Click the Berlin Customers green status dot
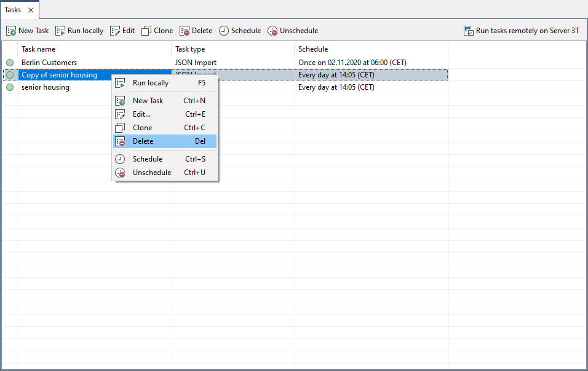This screenshot has width=588, height=371. 10,63
